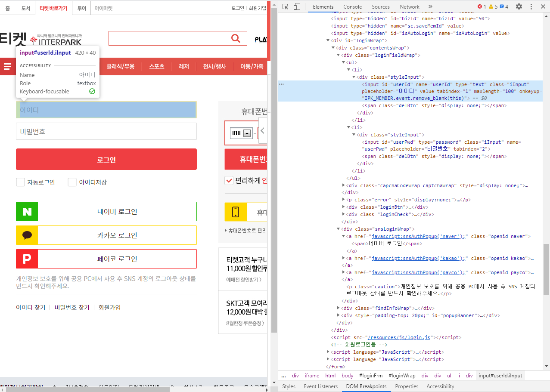Go to 스포츠 category in nav bar
550x392 pixels.
157,66
